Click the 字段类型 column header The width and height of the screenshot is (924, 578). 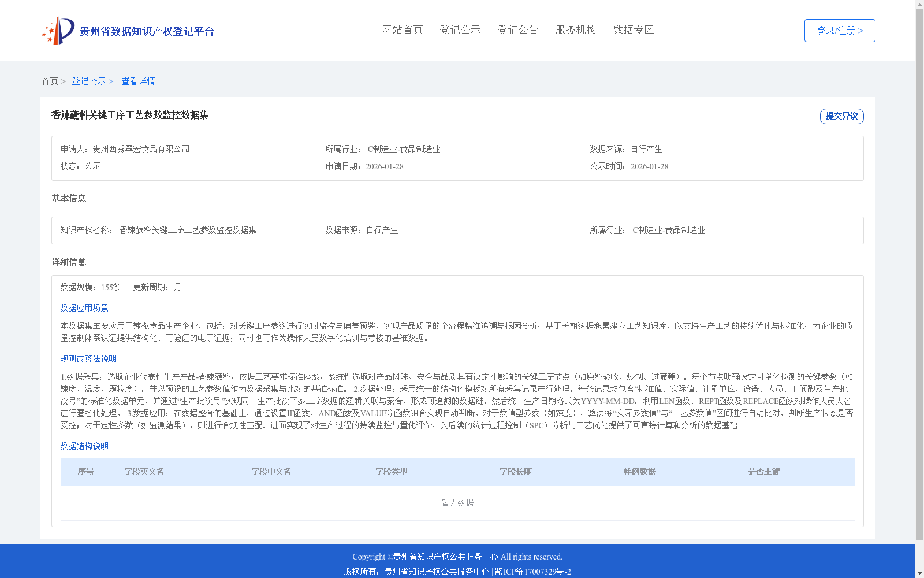pyautogui.click(x=392, y=472)
